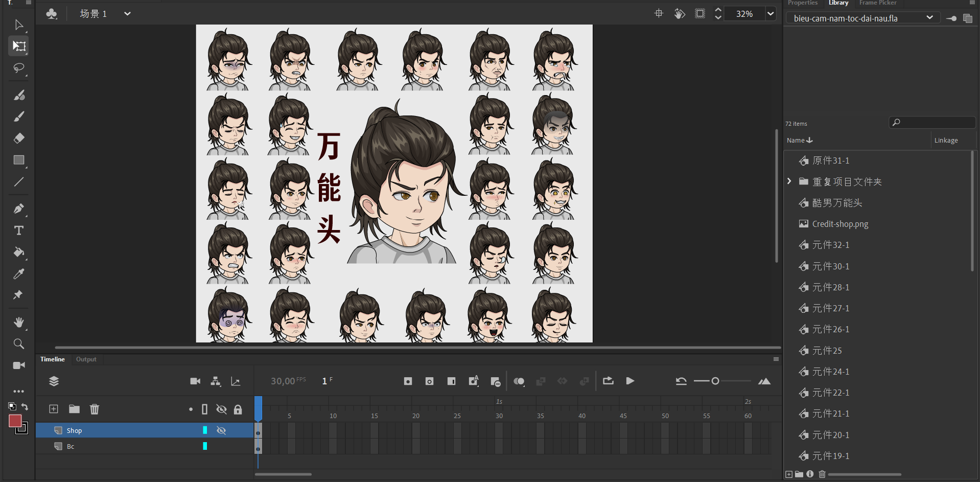
Task: Delete the selected layer with trash icon
Action: coord(95,409)
